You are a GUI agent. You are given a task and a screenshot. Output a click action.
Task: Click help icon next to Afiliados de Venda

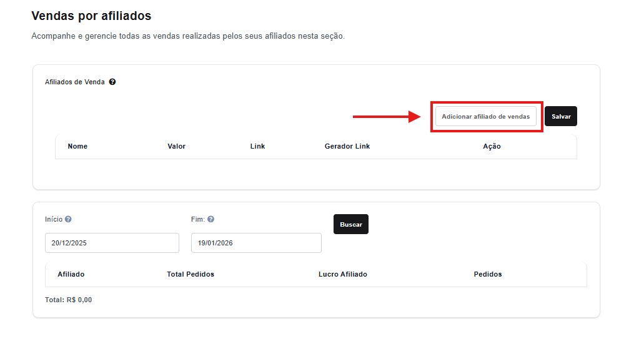click(x=112, y=82)
